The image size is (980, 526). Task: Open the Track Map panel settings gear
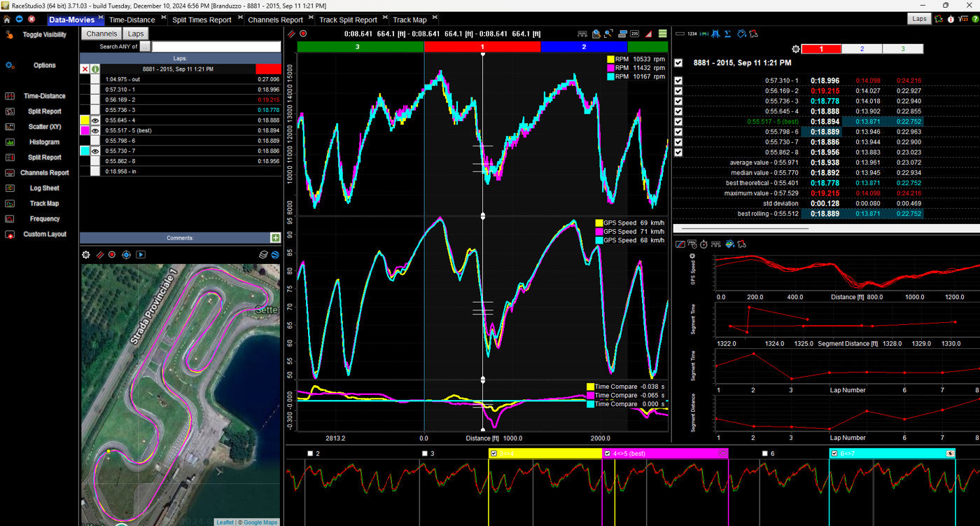(85, 254)
